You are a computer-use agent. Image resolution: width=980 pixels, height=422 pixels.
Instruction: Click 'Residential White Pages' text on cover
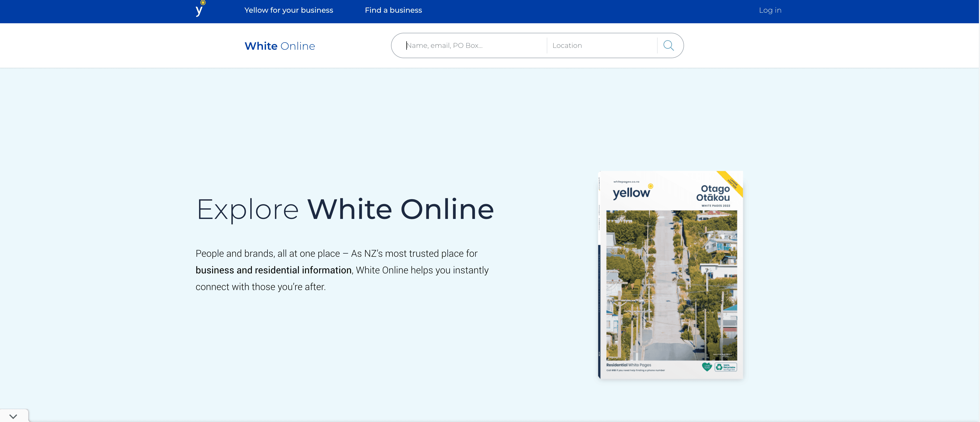click(629, 365)
